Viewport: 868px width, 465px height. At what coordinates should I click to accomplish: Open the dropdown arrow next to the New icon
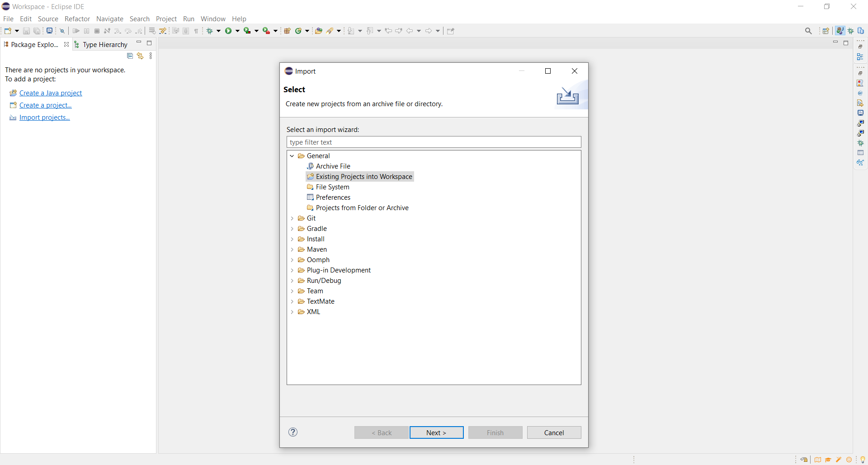pyautogui.click(x=17, y=31)
